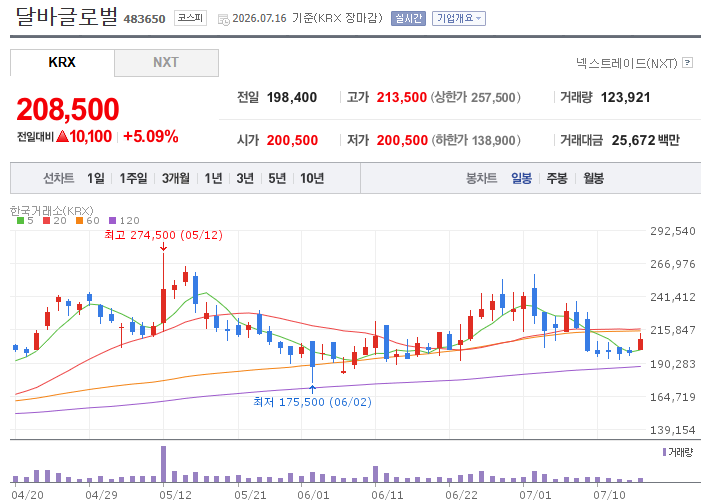Click the purple 120-day moving average swatch
Screen dimensions: 701x503
[x=113, y=220]
